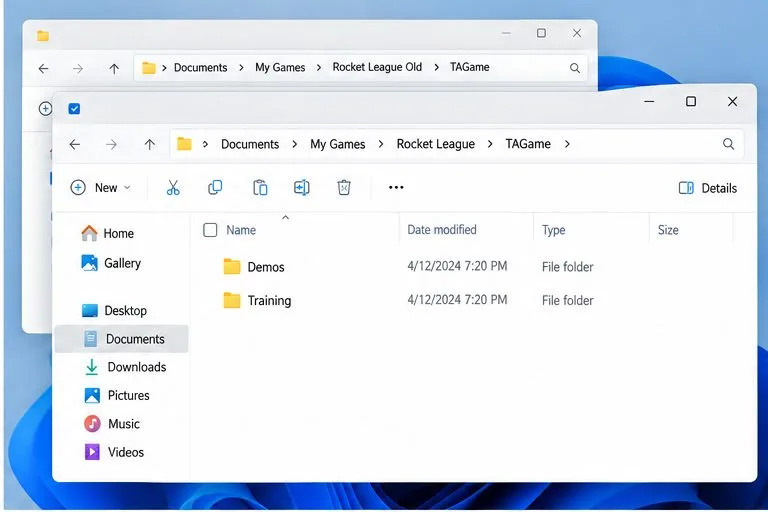The height and width of the screenshot is (512, 768).
Task: Click Rocket League Old breadcrumb in back window
Action: (377, 67)
